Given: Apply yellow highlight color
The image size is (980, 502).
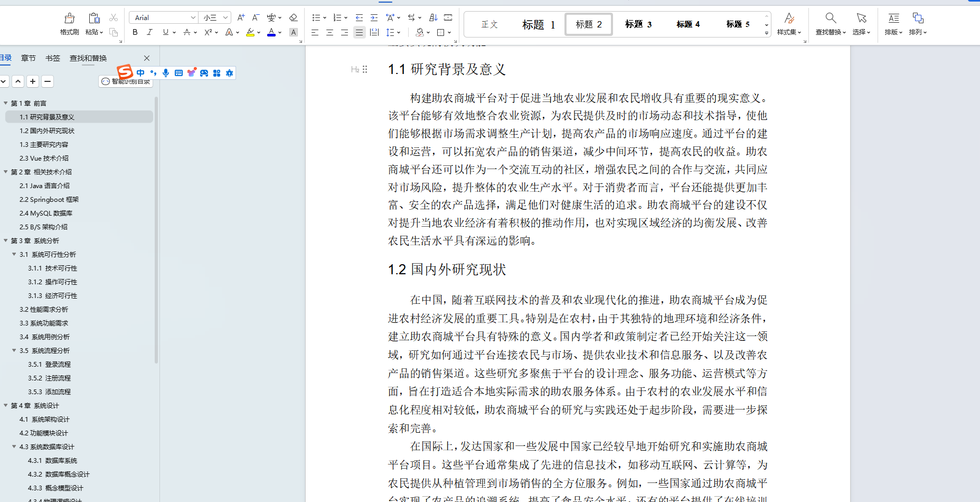Looking at the screenshot, I should click(250, 32).
